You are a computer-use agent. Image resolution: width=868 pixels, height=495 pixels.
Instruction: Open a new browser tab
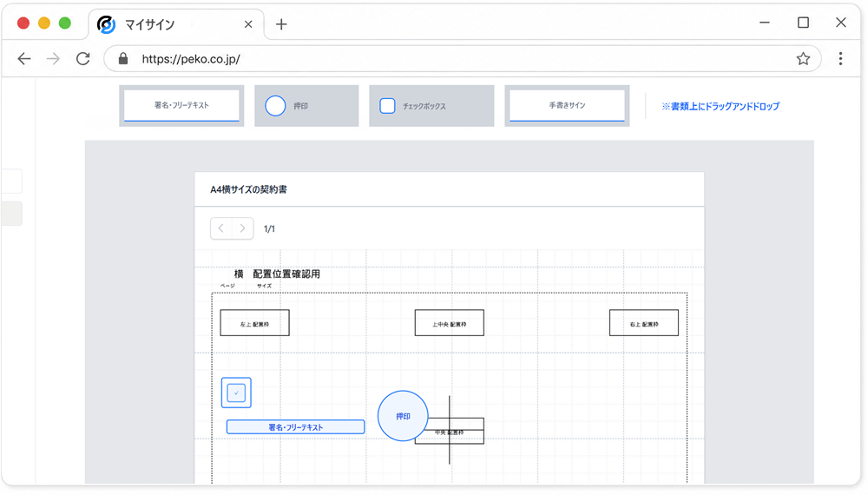[281, 24]
